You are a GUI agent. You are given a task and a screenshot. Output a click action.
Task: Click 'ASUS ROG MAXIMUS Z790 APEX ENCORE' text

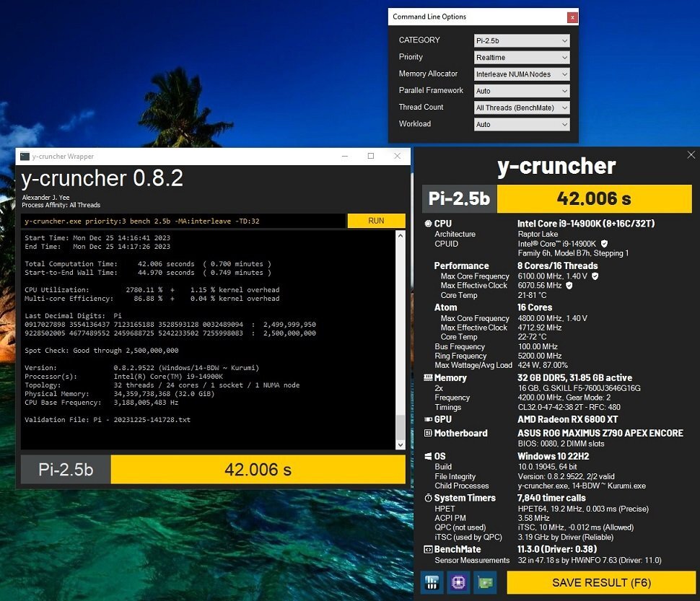[600, 433]
